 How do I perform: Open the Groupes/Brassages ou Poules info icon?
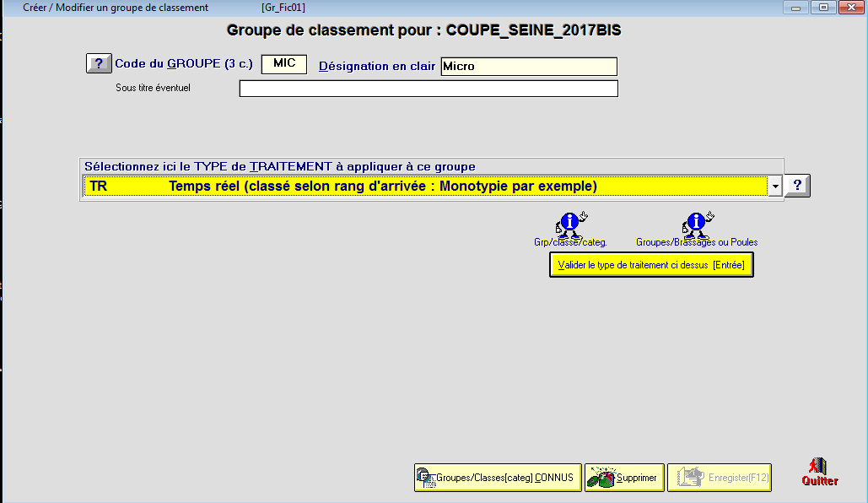click(x=698, y=224)
